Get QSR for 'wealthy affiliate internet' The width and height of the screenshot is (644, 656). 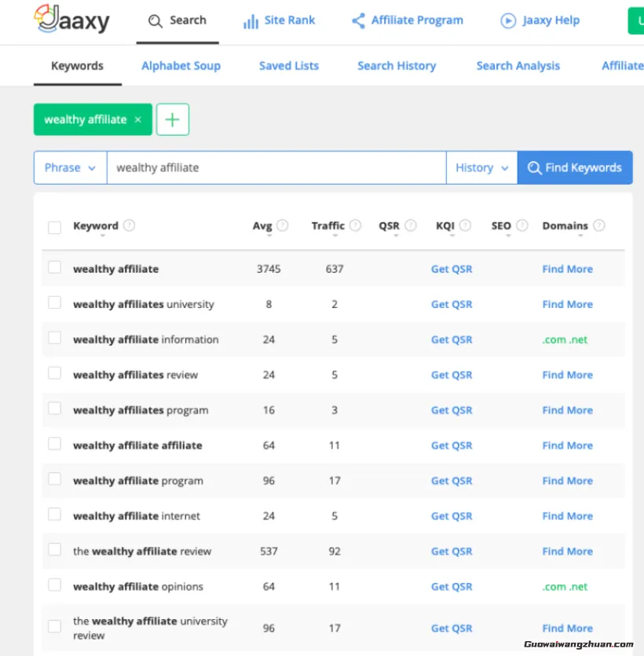click(x=452, y=516)
